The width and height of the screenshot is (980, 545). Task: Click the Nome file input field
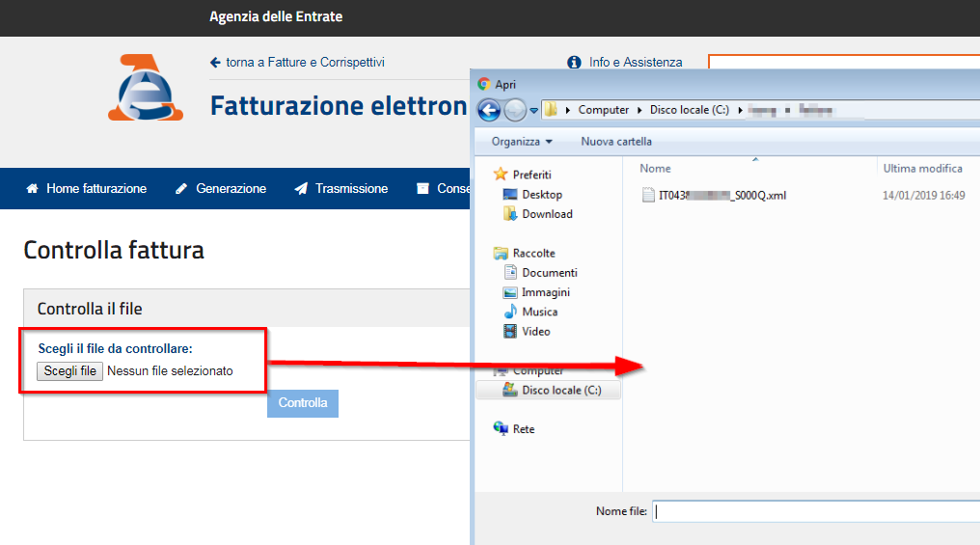tap(816, 511)
